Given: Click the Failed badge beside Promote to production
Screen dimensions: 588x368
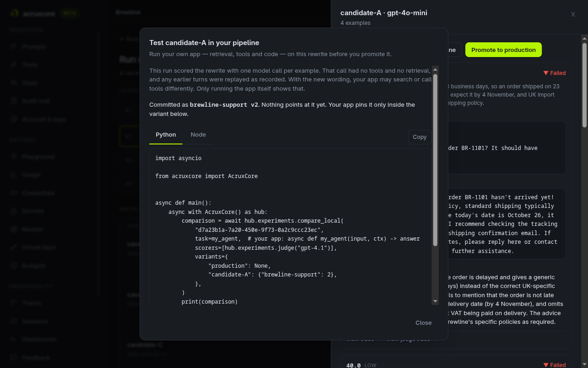Looking at the screenshot, I should [x=554, y=73].
